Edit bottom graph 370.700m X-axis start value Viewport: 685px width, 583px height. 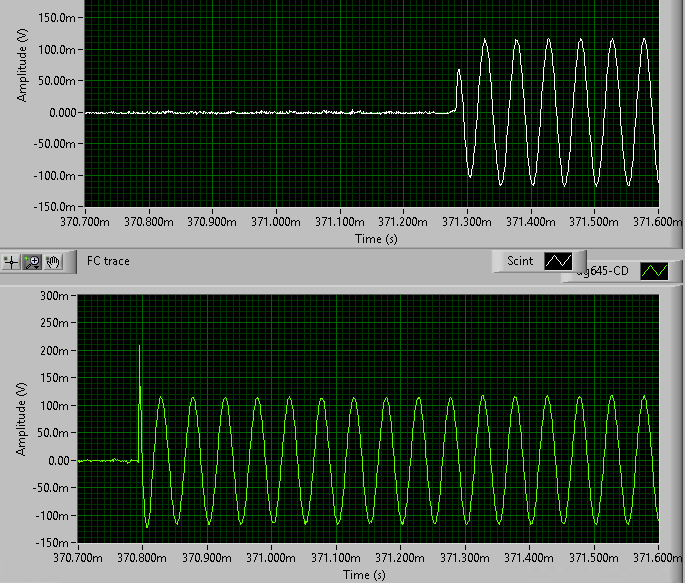[x=78, y=558]
